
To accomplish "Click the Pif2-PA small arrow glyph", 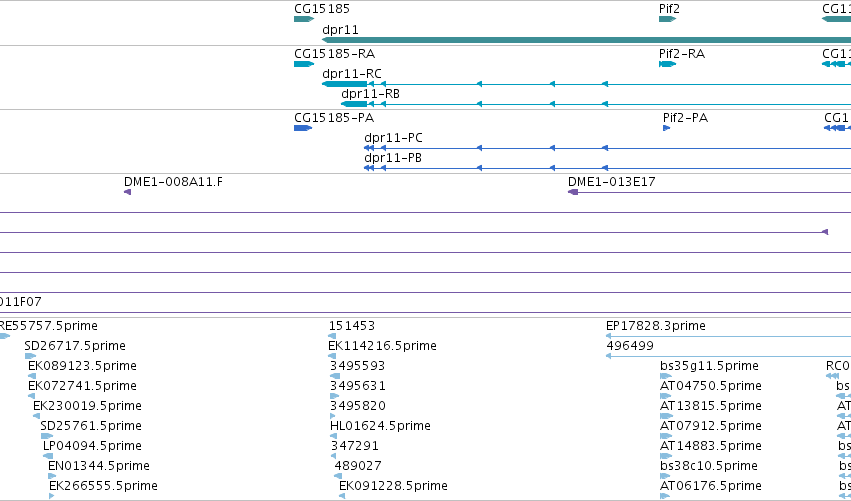I will pyautogui.click(x=666, y=128).
